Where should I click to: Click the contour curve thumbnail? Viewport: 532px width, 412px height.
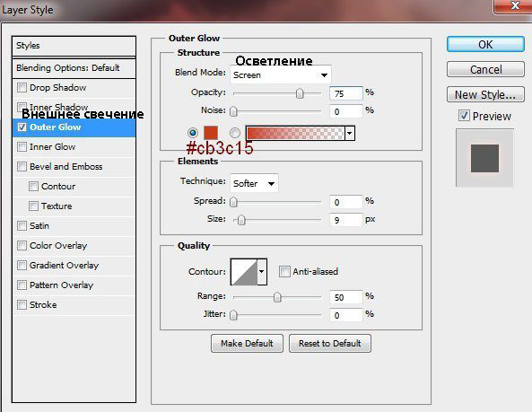point(244,271)
